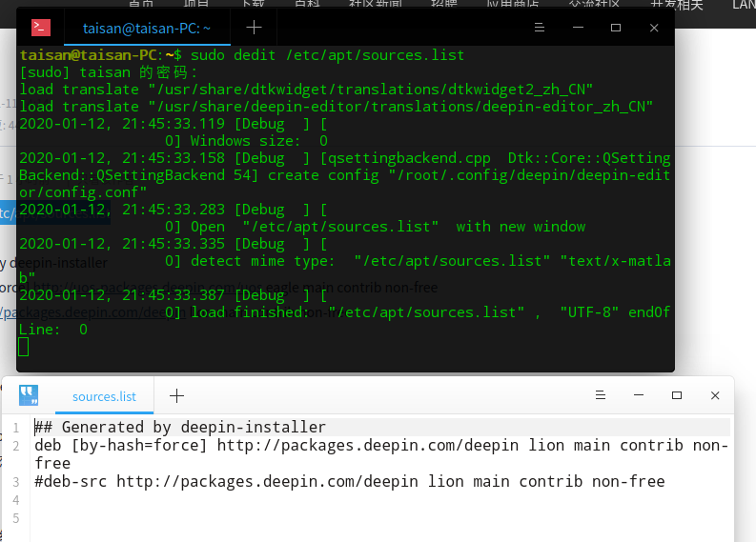Open the editor hamburger menu
Screen dimensions: 756x542
(601, 395)
